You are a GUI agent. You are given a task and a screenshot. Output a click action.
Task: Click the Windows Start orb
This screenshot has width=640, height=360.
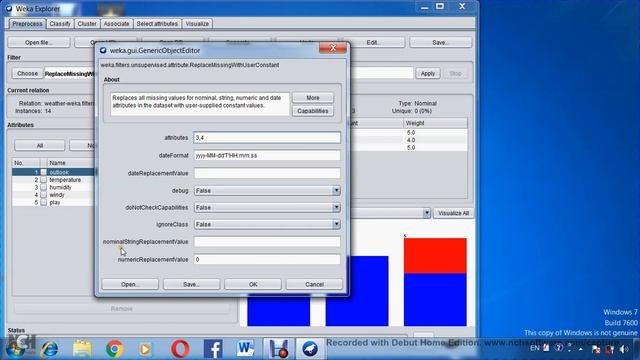pos(16,349)
